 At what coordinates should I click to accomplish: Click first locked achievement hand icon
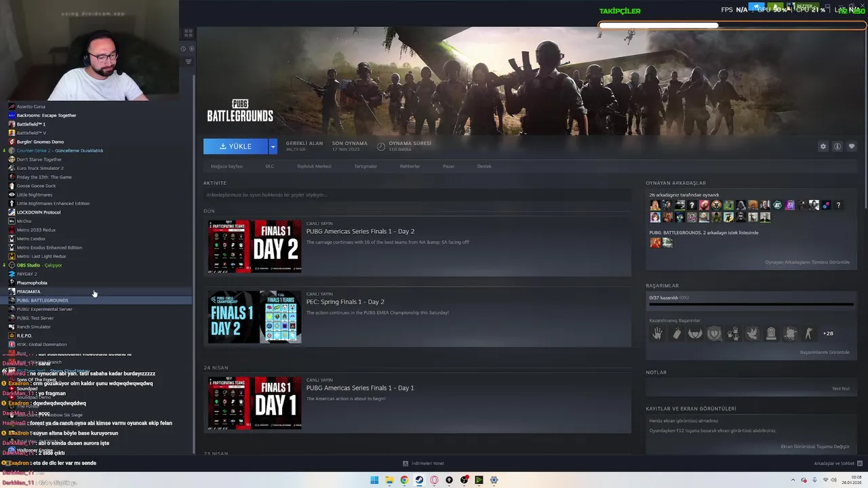point(657,333)
